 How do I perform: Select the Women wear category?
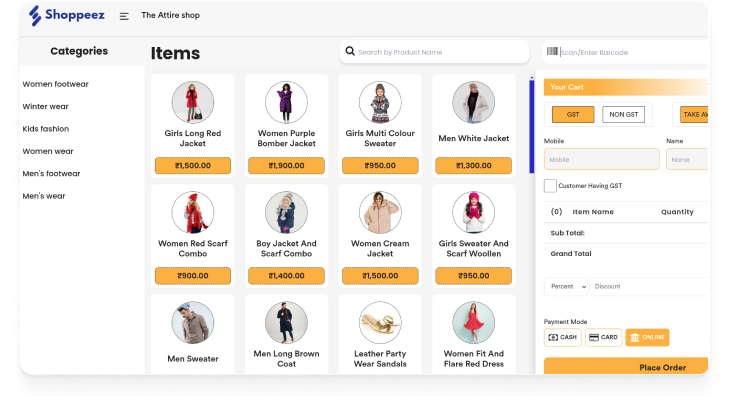(x=48, y=151)
